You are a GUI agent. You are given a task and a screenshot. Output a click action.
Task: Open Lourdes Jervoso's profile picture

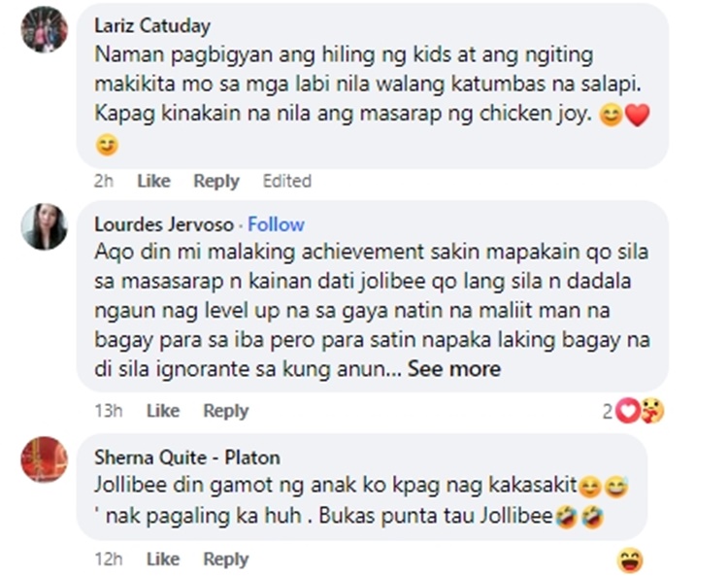point(45,227)
